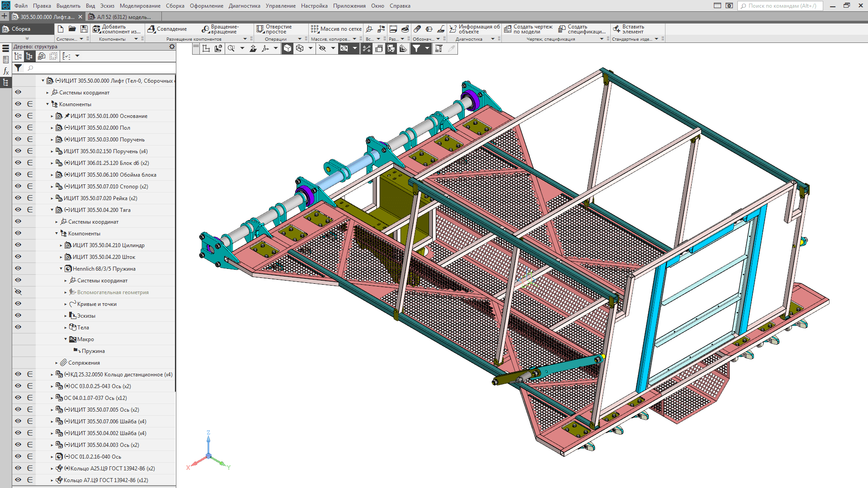Click the Save document icon
868x488 pixels.
point(84,29)
